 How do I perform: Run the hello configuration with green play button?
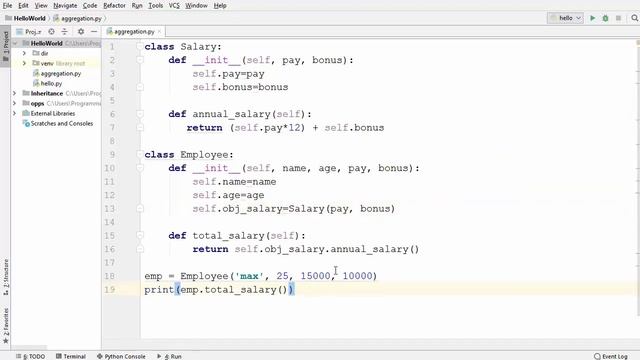click(x=592, y=18)
